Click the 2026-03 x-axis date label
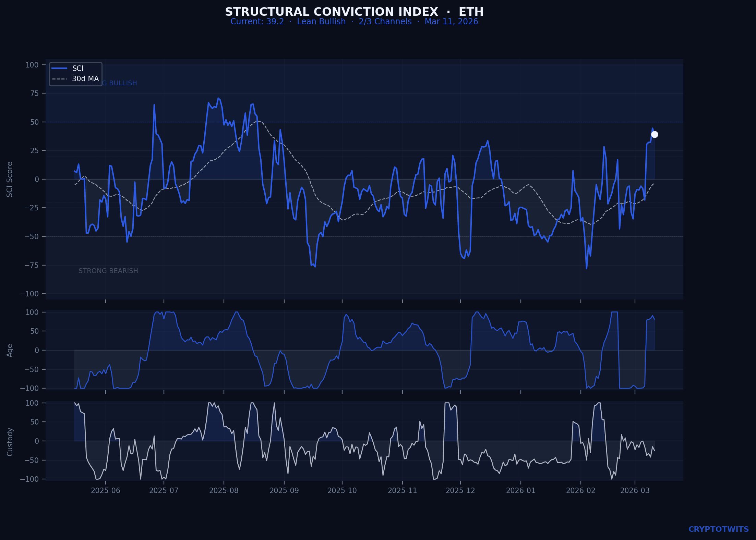Screen dimensions: 756x540 coord(635,490)
